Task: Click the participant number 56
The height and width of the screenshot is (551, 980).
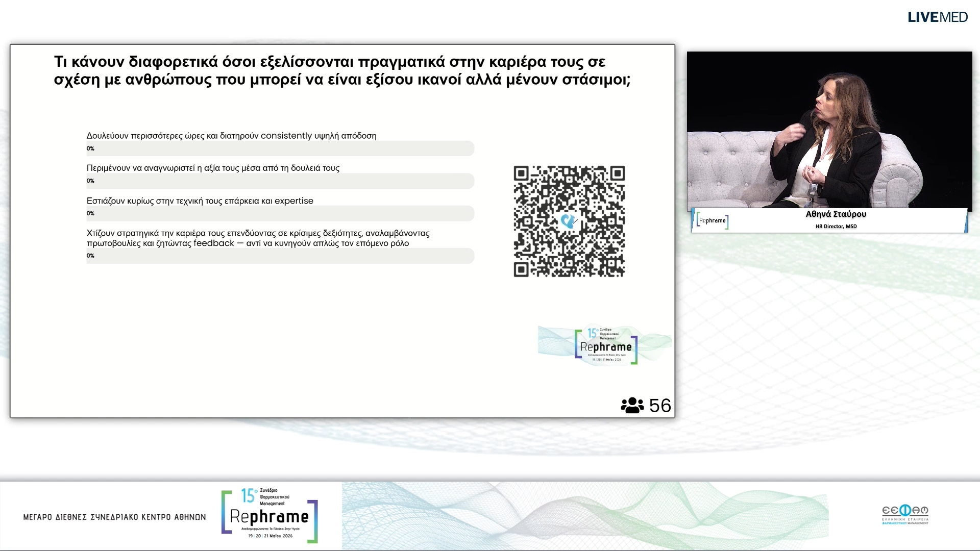Action: pyautogui.click(x=660, y=406)
